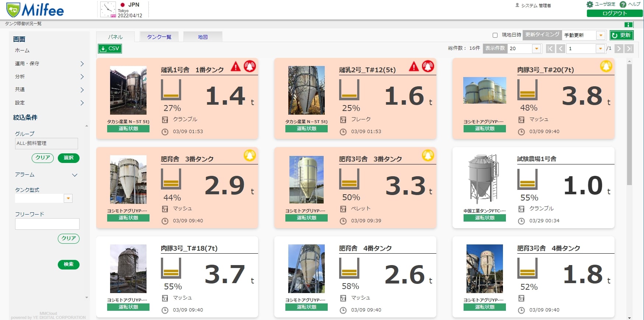The image size is (644, 320).
Task: Download CSV button
Action: (110, 49)
